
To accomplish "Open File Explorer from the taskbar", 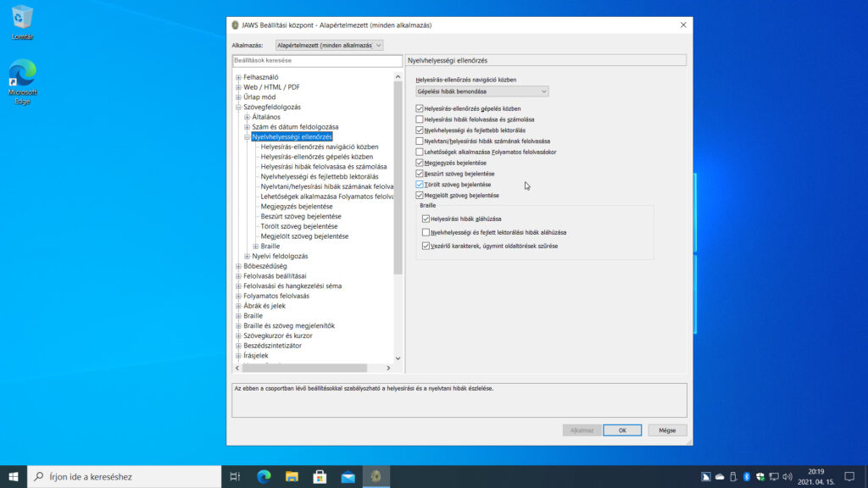I will pyautogui.click(x=292, y=476).
